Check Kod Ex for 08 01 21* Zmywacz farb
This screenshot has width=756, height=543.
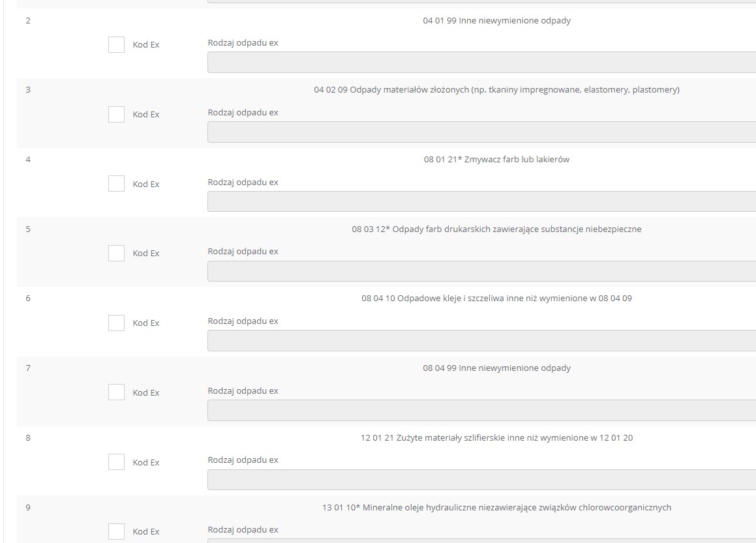[116, 184]
